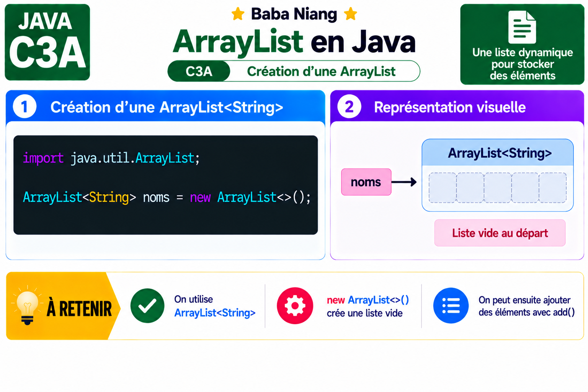The image size is (588, 392).
Task: Click the blue "ArrayList<String>" under "On utilise"
Action: (x=215, y=313)
